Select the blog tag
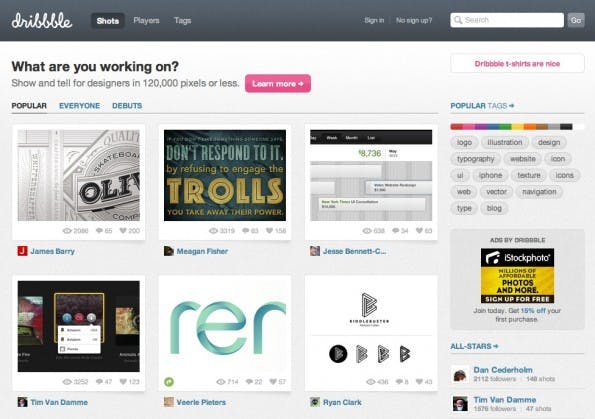 pyautogui.click(x=494, y=208)
